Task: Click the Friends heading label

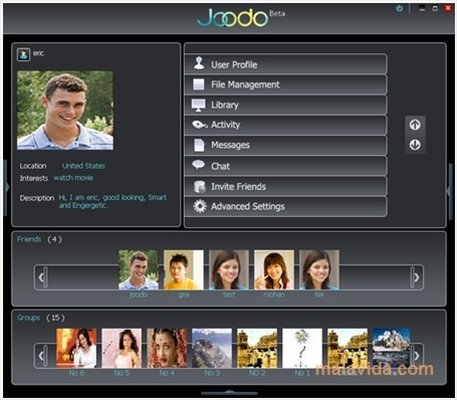Action: (x=29, y=239)
